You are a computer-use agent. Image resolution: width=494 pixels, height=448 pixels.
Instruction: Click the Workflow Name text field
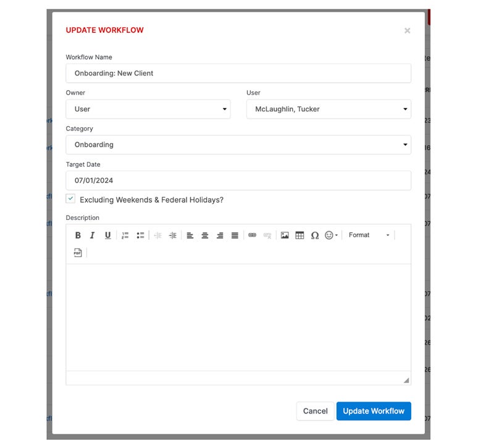point(238,73)
